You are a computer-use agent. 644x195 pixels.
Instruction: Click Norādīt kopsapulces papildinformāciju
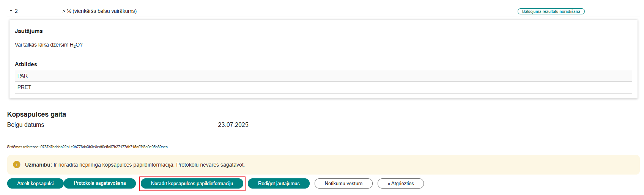tap(192, 184)
